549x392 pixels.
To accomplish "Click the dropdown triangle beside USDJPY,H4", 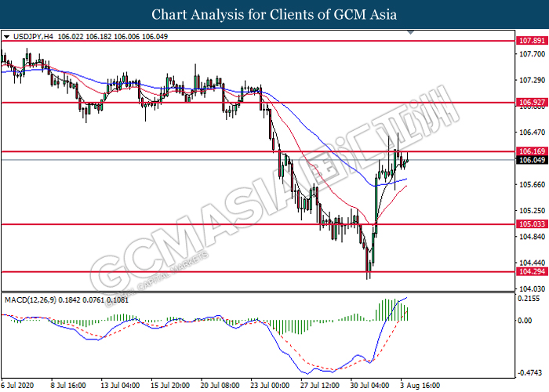I will pyautogui.click(x=6, y=37).
